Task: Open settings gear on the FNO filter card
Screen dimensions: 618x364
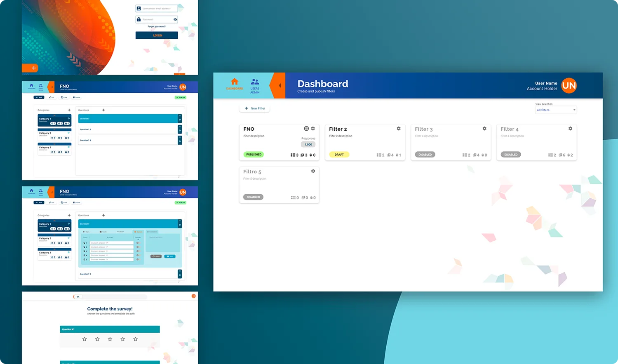Action: [313, 129]
